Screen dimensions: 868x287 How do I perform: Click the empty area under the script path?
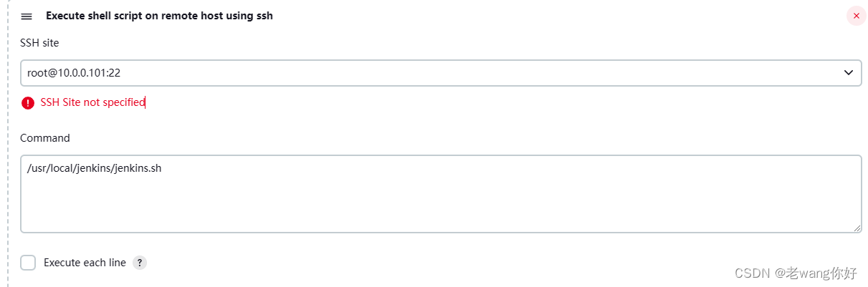tap(441, 204)
